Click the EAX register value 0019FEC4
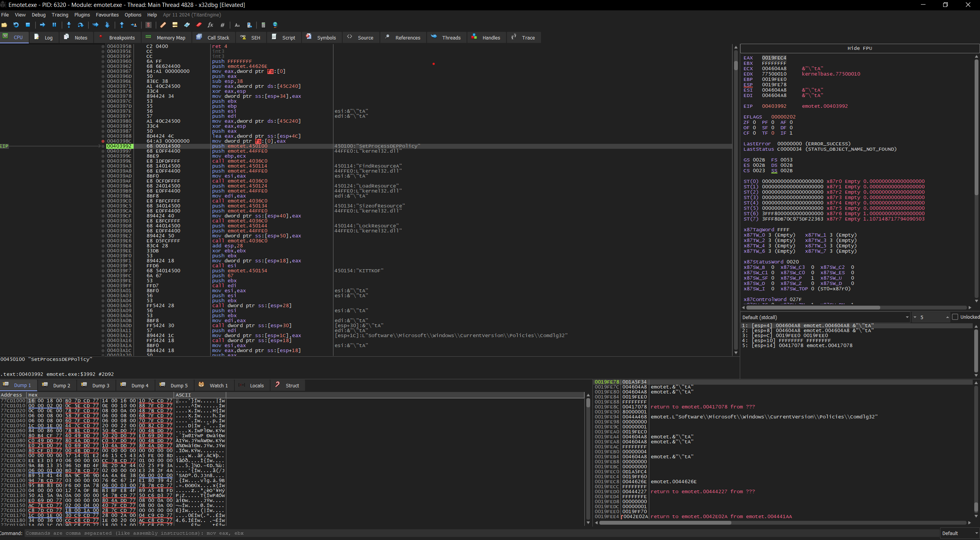Viewport: 980px width, 540px height. [774, 58]
